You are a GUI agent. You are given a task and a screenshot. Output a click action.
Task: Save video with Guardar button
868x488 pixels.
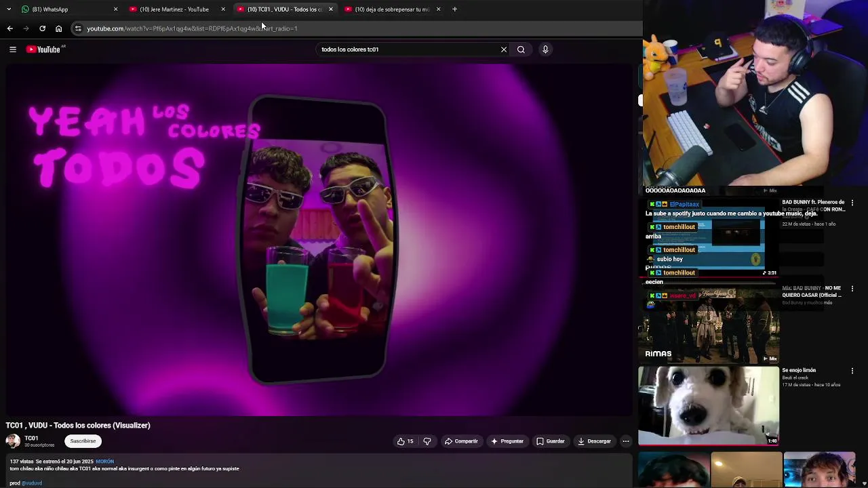click(551, 441)
